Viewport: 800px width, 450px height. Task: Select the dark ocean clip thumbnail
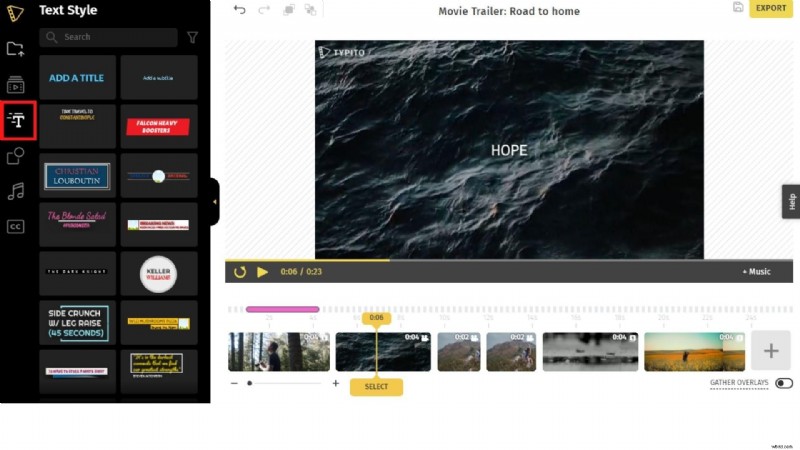pyautogui.click(x=383, y=352)
